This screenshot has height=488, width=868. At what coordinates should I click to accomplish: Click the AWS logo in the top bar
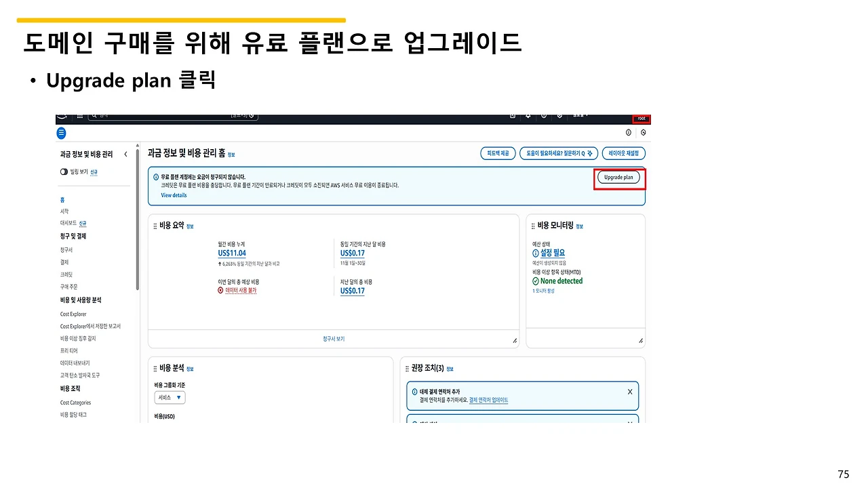(x=62, y=116)
